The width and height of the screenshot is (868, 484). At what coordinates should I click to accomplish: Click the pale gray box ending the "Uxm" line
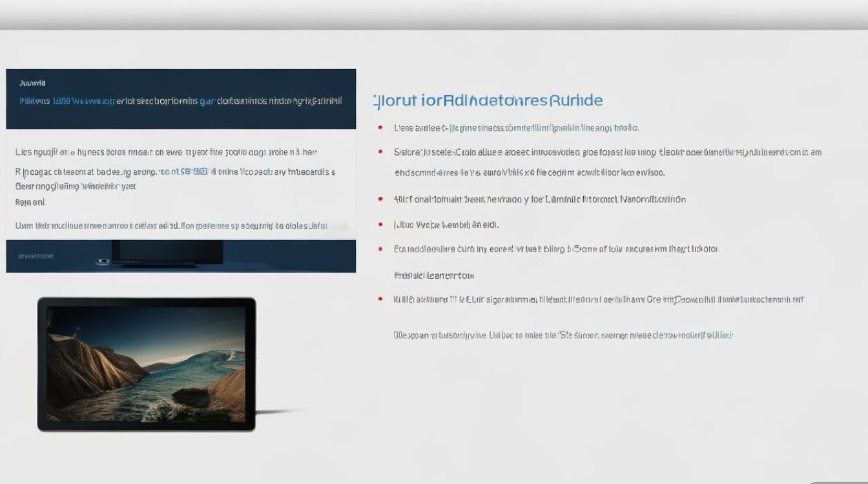pos(338,226)
